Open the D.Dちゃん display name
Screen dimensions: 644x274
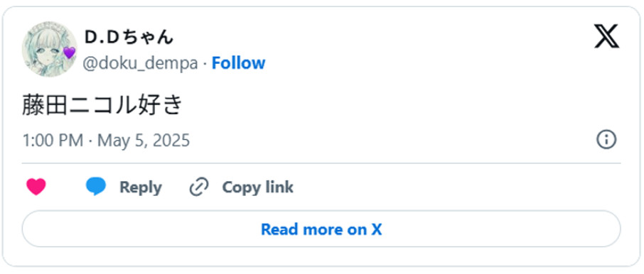point(129,38)
